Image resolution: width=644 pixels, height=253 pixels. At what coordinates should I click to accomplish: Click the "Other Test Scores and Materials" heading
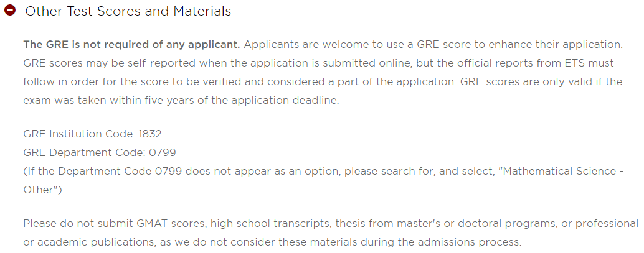pyautogui.click(x=128, y=11)
